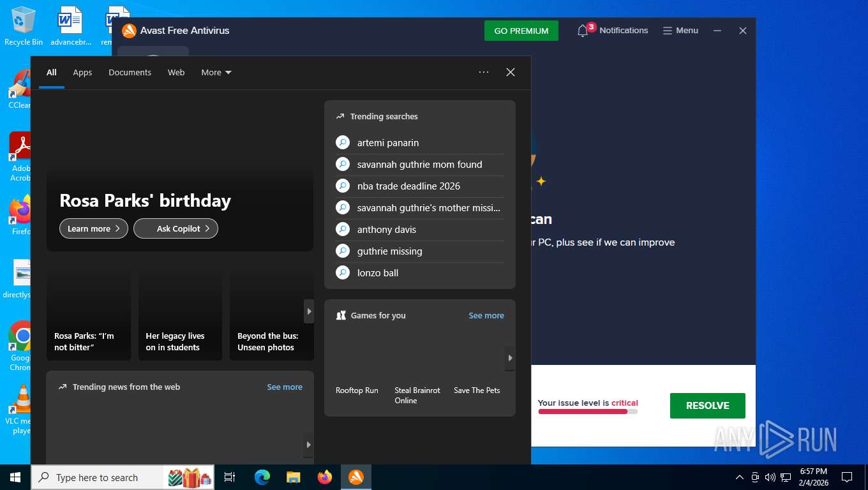This screenshot has height=490, width=868.
Task: Click the GO PREMIUM button in Avast
Action: (x=521, y=31)
